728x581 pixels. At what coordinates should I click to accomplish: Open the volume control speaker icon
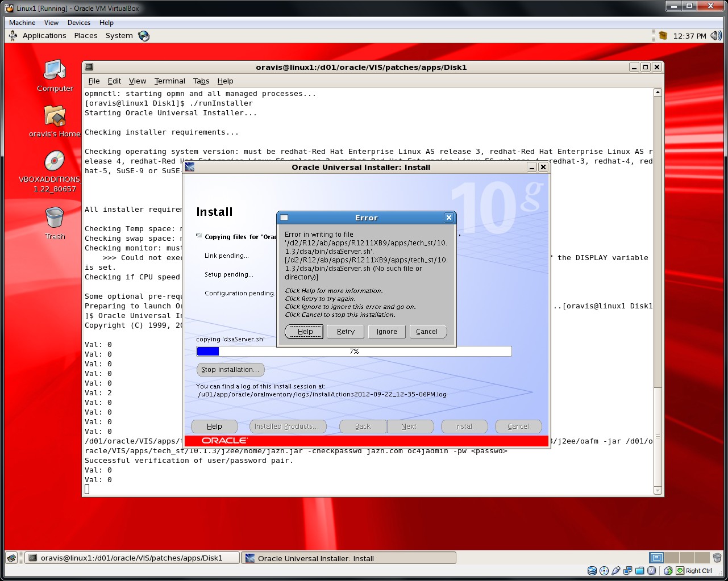(x=715, y=36)
